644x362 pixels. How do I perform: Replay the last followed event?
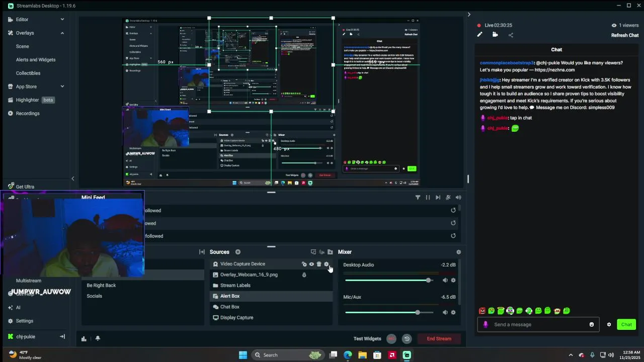[x=453, y=236]
